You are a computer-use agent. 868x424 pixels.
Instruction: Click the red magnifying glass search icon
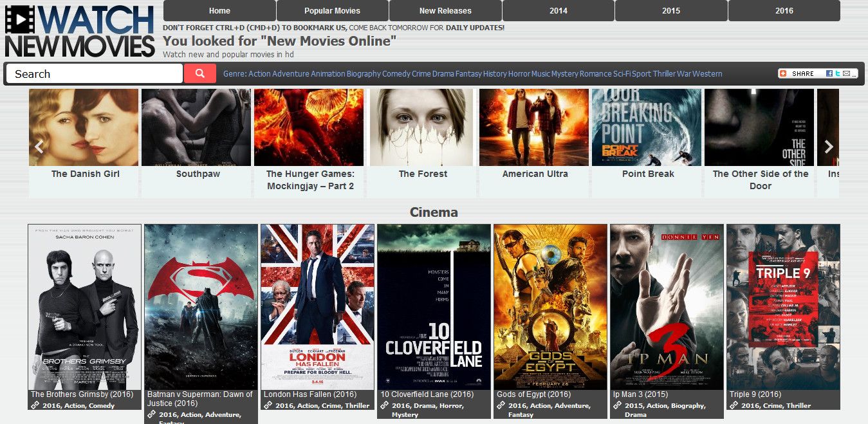tap(199, 73)
